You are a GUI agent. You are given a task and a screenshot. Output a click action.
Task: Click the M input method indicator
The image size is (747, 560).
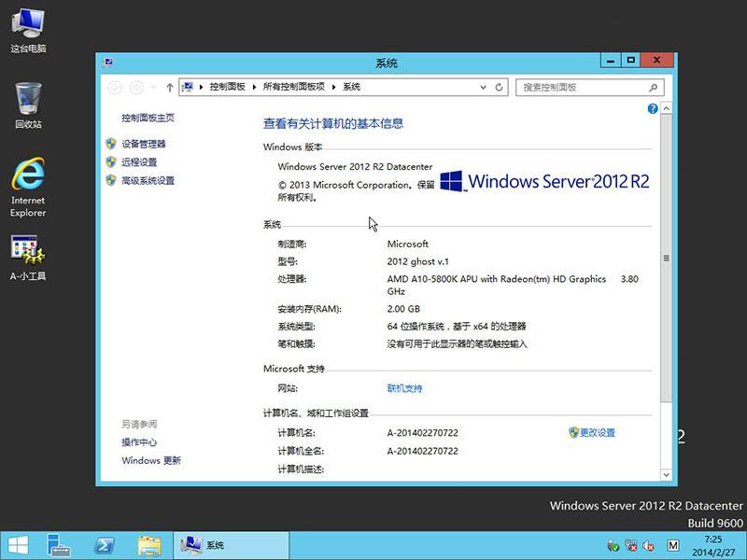673,546
